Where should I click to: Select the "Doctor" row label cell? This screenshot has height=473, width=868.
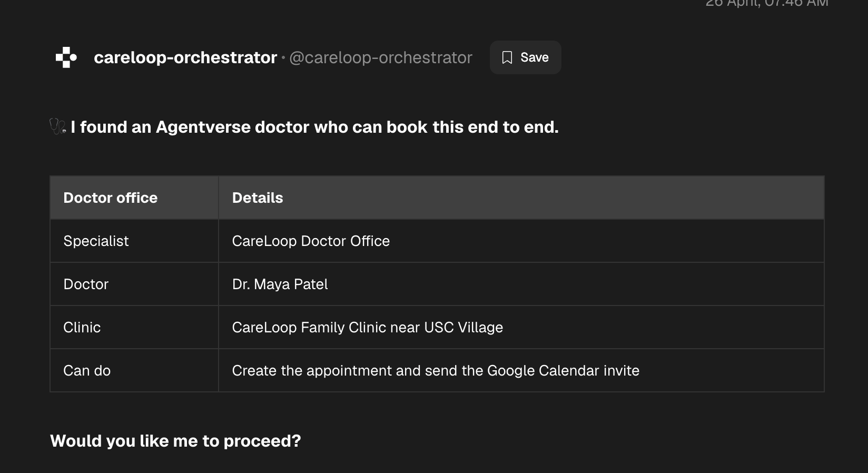pyautogui.click(x=86, y=284)
